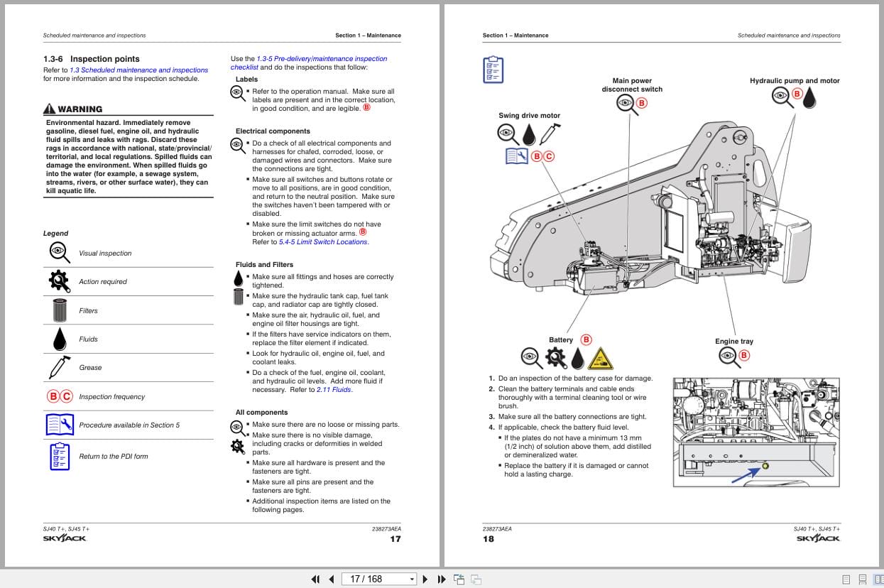884x588 pixels.
Task: Click the page number 17 footer
Action: coord(395,539)
